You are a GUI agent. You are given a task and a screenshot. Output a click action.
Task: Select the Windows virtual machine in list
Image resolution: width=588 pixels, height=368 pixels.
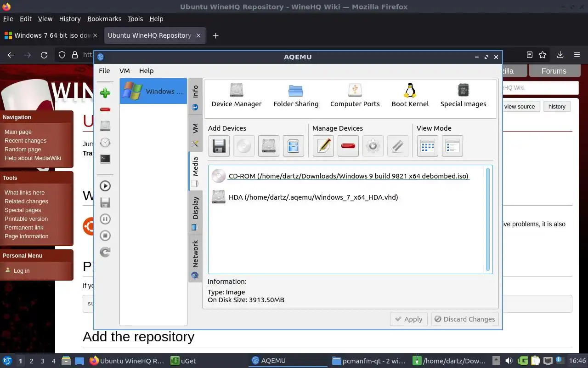coord(153,91)
